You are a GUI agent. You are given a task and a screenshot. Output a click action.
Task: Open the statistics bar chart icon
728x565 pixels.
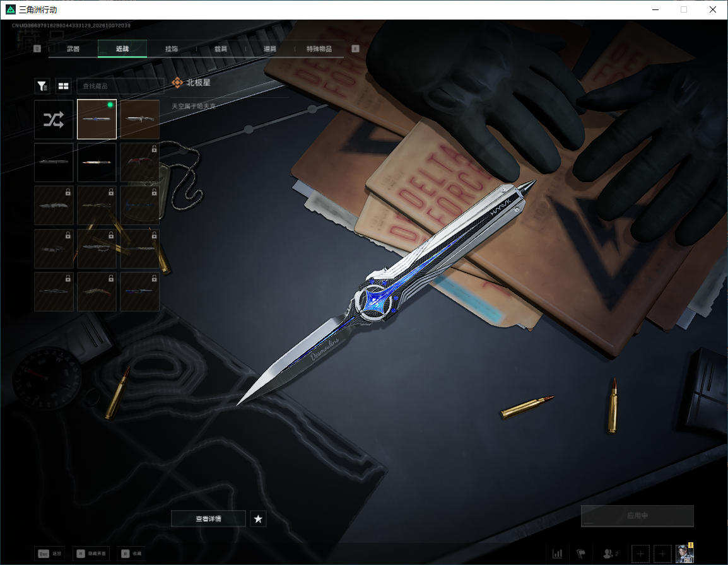(557, 554)
